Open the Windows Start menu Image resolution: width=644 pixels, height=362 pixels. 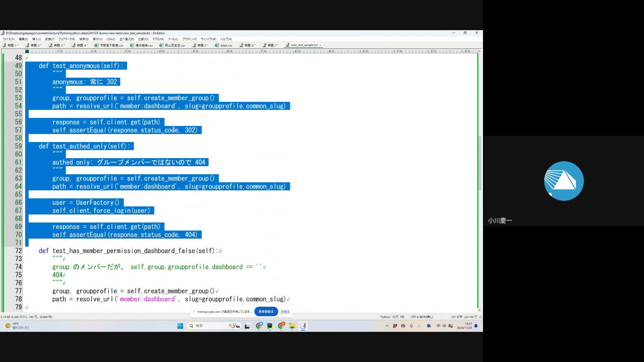180,326
